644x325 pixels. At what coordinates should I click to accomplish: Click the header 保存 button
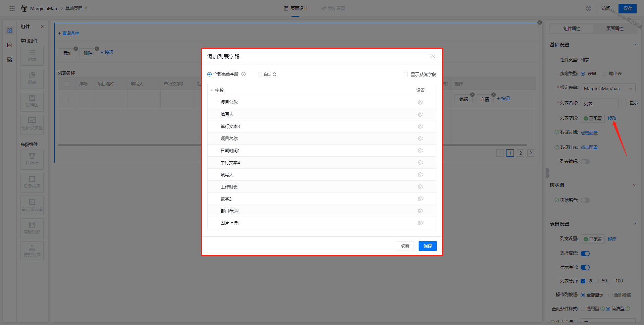[628, 8]
